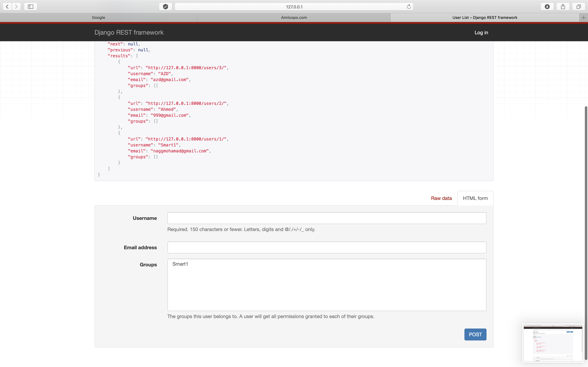This screenshot has width=588, height=367.
Task: Click the Safari forward arrow button
Action: (x=16, y=7)
